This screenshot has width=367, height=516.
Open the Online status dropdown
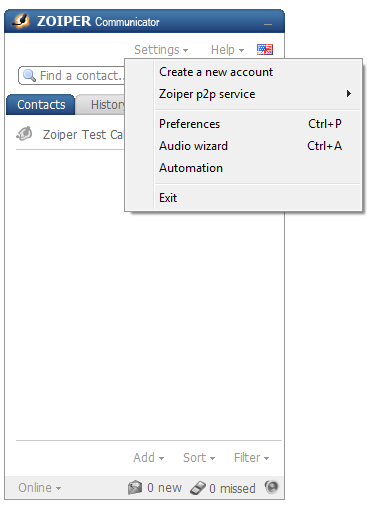pyautogui.click(x=39, y=488)
